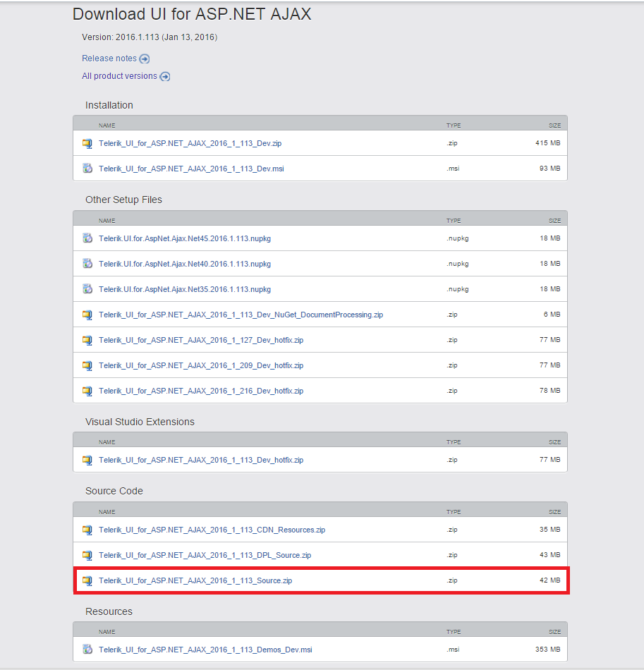Click the arrow icon next to All product versions
Screen dimensions: 644x670
pos(165,77)
